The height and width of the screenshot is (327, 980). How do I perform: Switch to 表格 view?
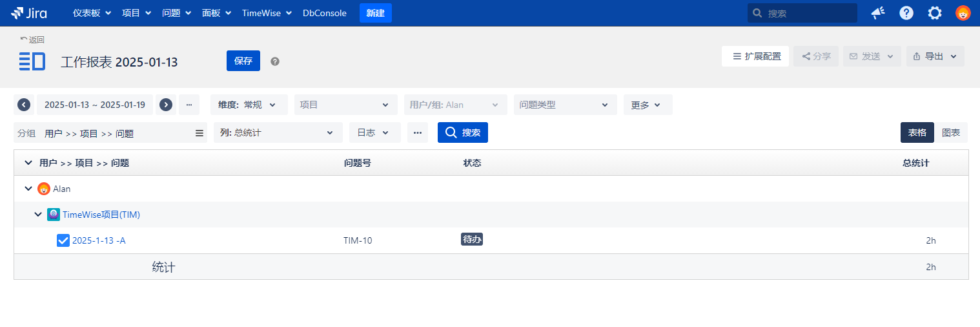pos(917,132)
